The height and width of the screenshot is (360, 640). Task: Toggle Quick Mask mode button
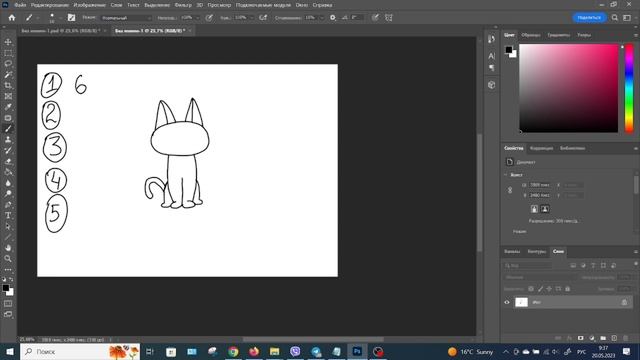click(x=8, y=304)
